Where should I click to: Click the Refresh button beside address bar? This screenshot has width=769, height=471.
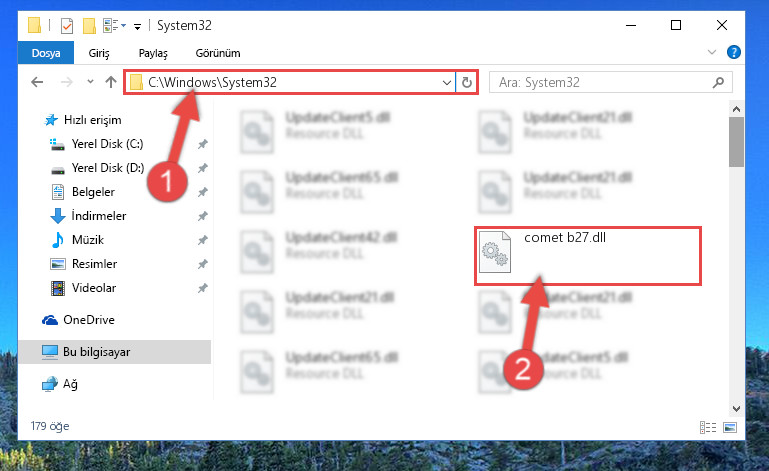point(466,82)
